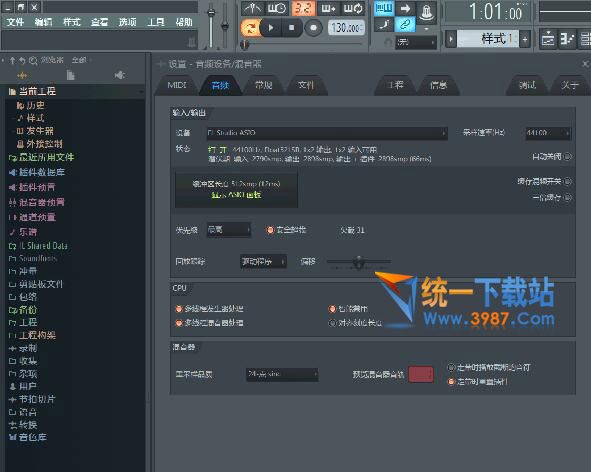591x472 pixels.
Task: Select the plugin browser tab icon
Action: point(119,75)
